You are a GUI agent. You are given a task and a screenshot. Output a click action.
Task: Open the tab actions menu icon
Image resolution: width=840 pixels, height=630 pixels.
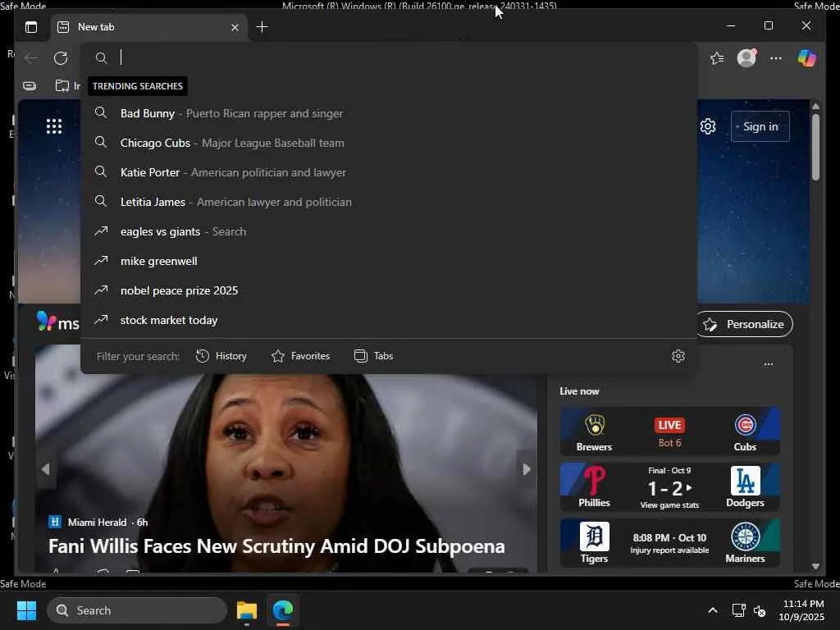tap(31, 27)
